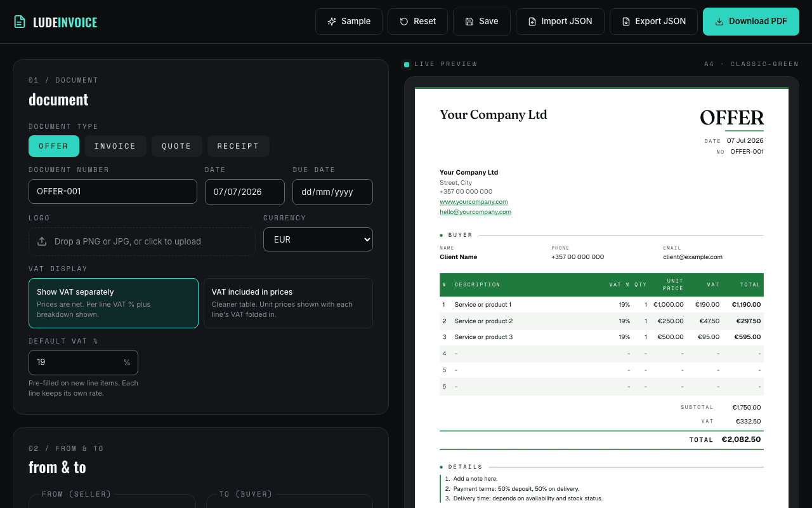This screenshot has height=508, width=812.
Task: Click the DESCRIPTION column header
Action: pos(478,284)
